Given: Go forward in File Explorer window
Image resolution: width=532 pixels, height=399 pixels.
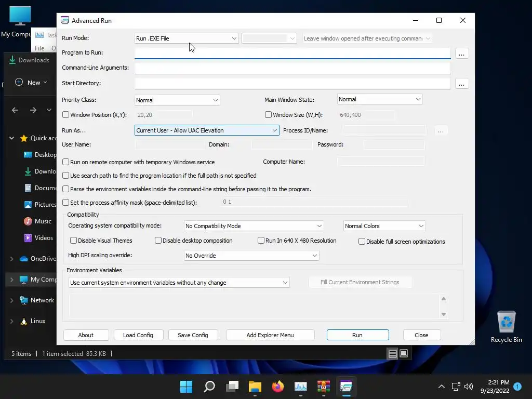Looking at the screenshot, I should pyautogui.click(x=33, y=110).
